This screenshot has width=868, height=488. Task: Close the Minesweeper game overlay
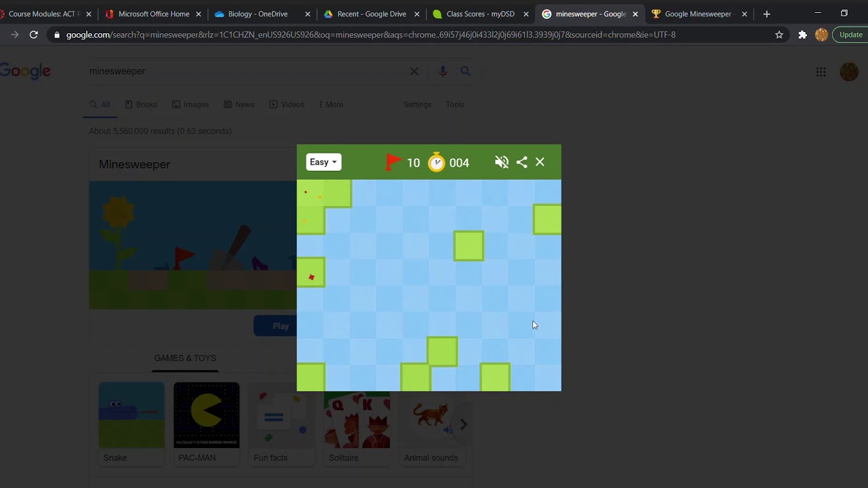[540, 162]
